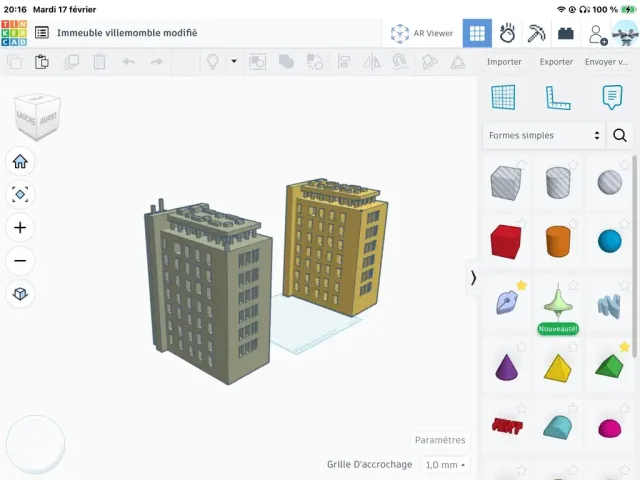Click the Delete trash icon
This screenshot has width=640, height=480.
pyautogui.click(x=99, y=62)
